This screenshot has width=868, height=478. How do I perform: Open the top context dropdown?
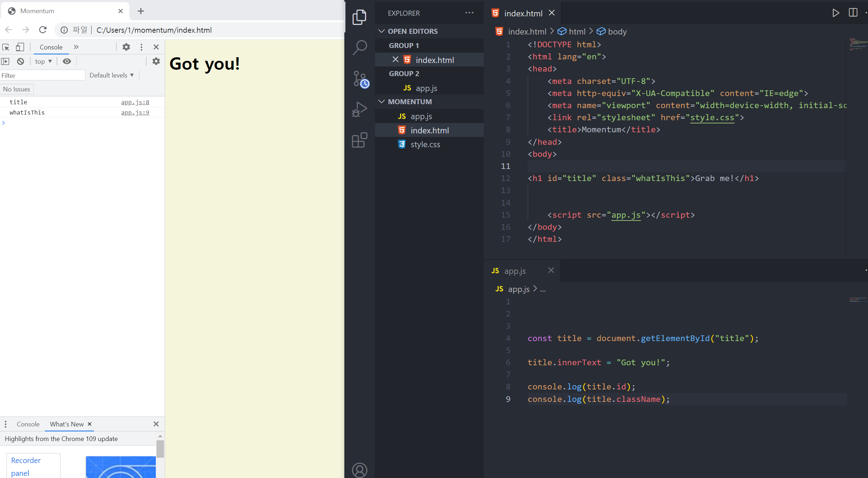click(43, 62)
